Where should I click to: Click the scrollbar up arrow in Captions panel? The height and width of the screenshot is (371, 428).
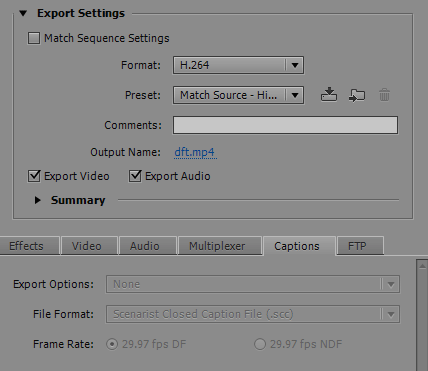point(422,266)
